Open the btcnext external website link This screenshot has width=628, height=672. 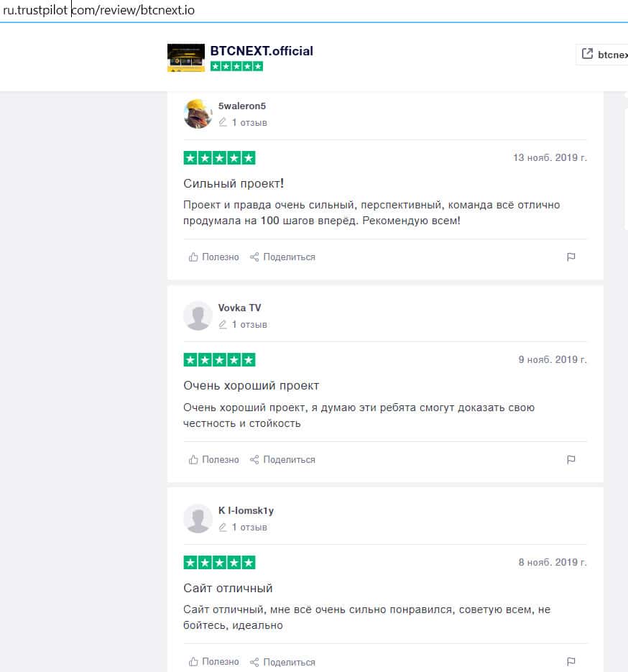pos(602,55)
